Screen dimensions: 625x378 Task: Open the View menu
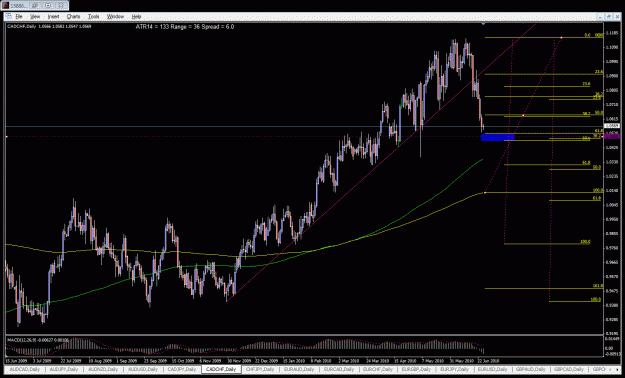point(35,17)
